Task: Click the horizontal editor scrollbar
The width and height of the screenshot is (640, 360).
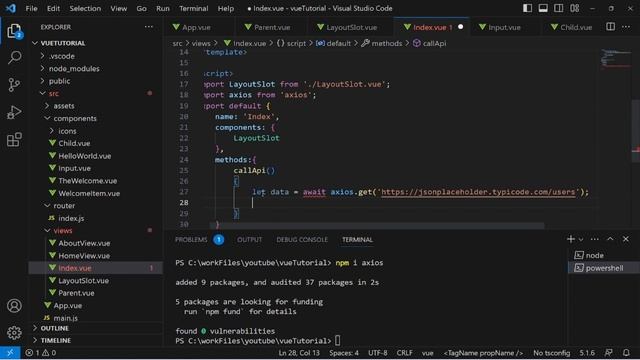Action: pyautogui.click(x=377, y=225)
